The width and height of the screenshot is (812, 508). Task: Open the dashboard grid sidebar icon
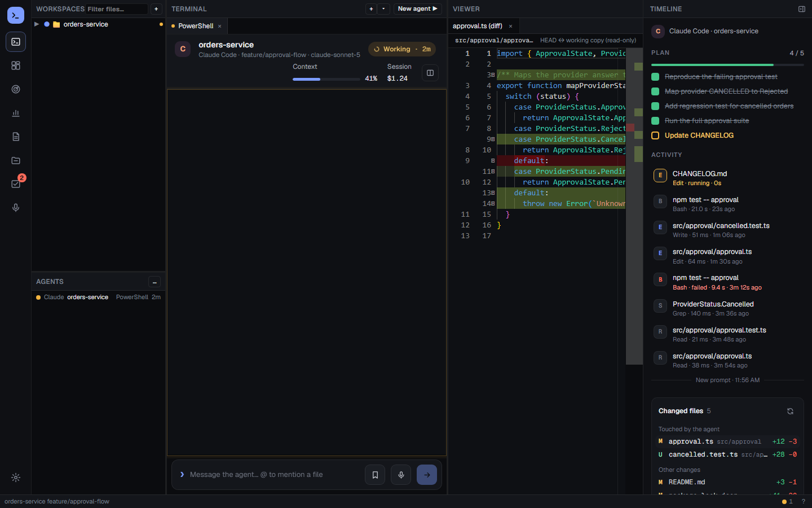pos(16,65)
